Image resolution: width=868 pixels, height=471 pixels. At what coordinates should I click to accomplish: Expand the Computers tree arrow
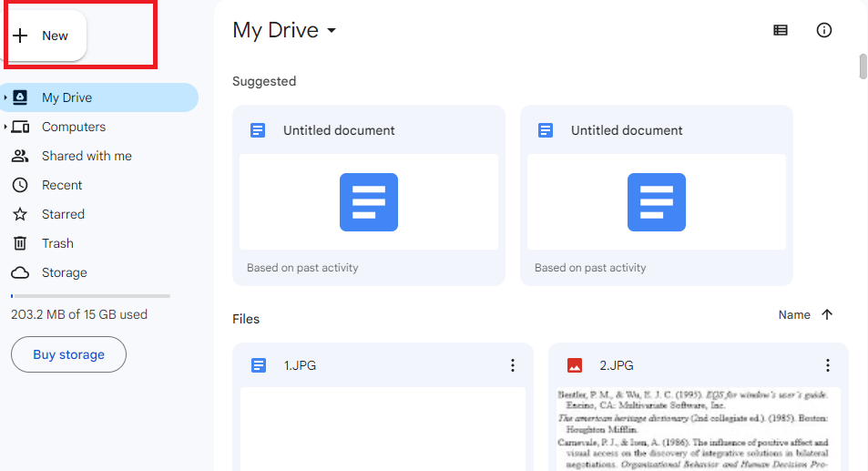click(5, 127)
